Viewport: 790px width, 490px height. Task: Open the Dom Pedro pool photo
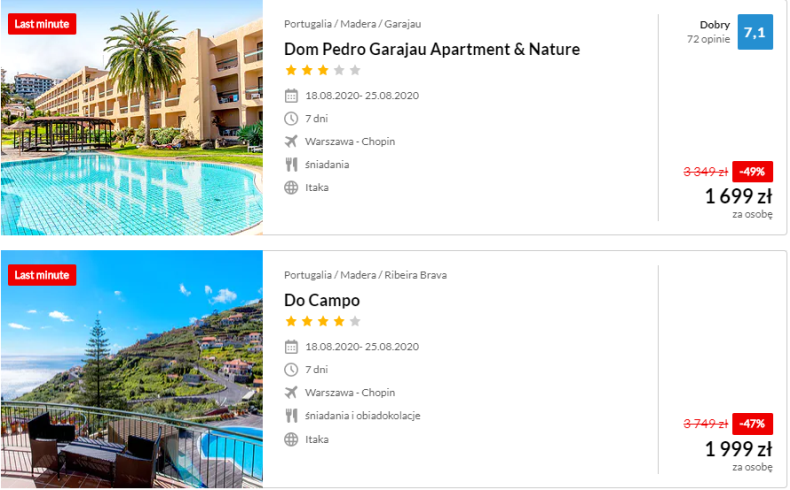point(131,117)
